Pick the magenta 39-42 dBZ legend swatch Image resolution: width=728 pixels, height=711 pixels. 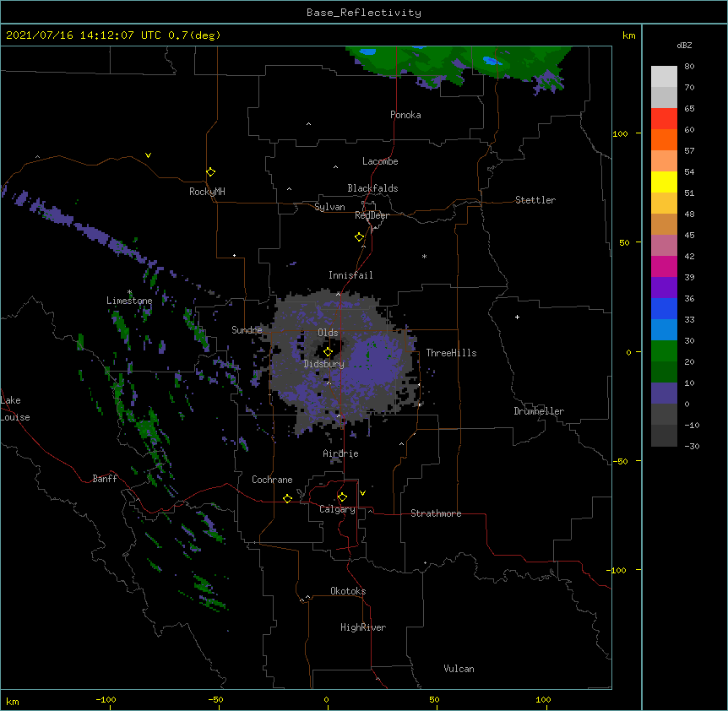664,266
